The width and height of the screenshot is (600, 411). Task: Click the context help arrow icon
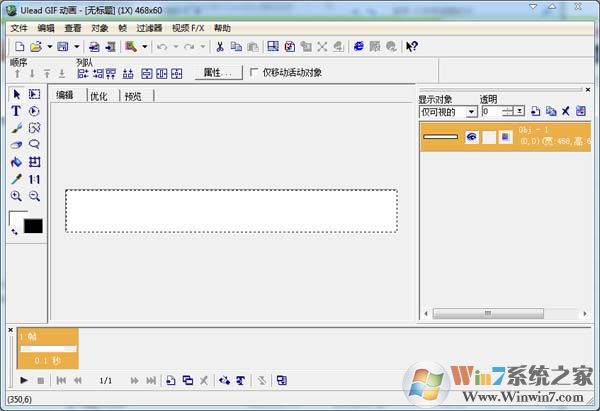pyautogui.click(x=412, y=46)
